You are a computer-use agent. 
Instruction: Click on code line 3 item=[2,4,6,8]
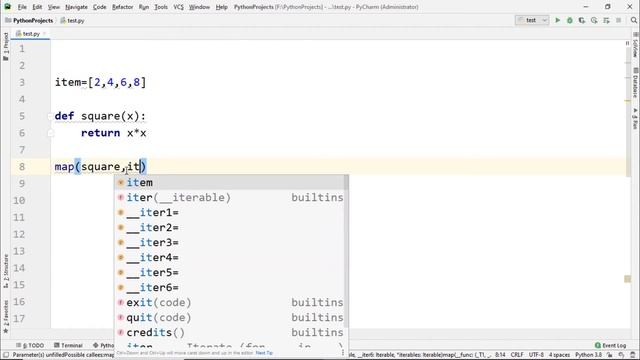100,82
